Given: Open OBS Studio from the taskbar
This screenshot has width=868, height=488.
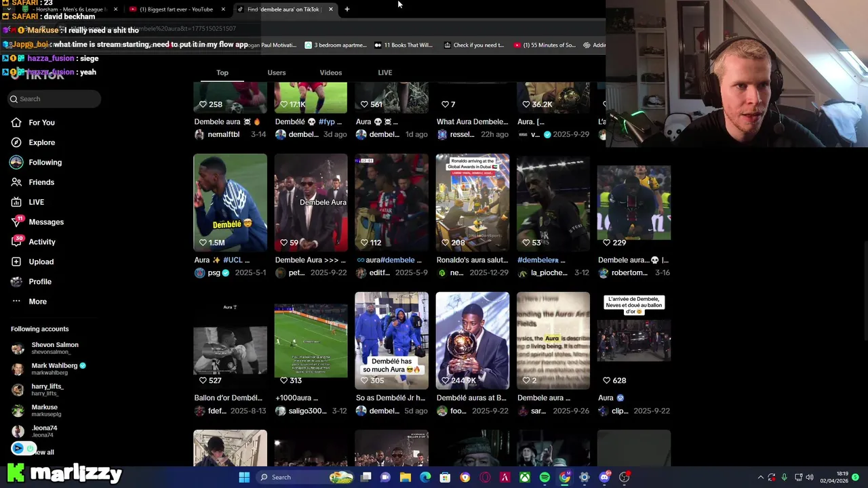Looking at the screenshot, I should pos(625,477).
